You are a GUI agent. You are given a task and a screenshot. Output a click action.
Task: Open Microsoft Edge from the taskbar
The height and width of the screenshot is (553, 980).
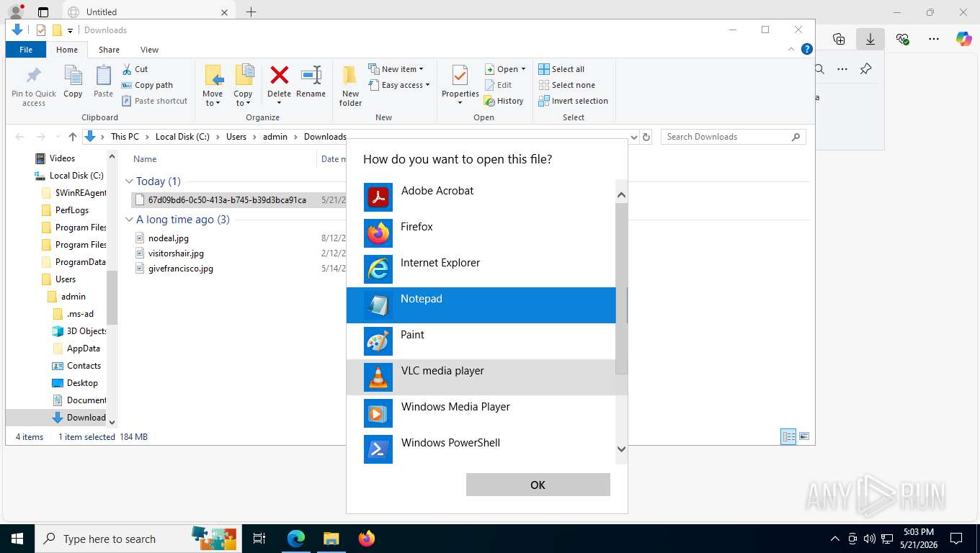tap(296, 539)
